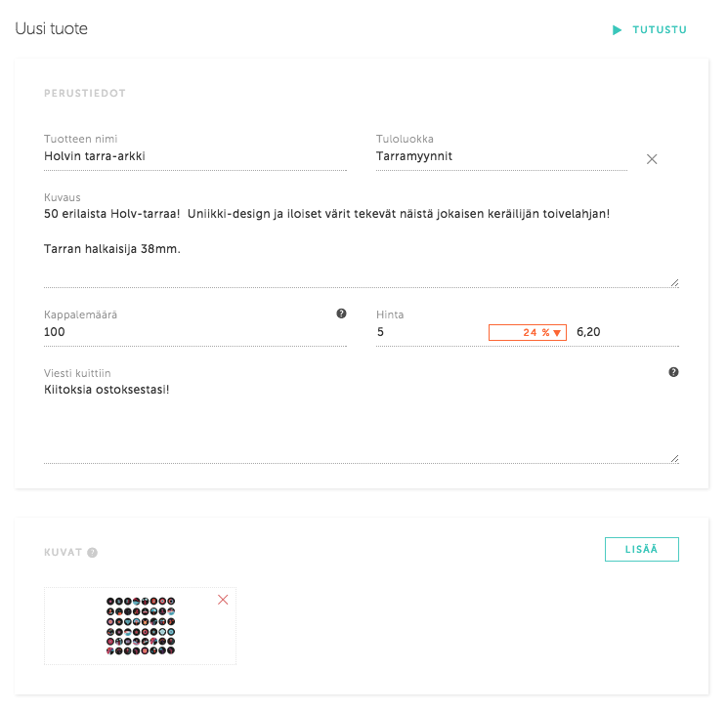Remove the sticker image with the red X
This screenshot has height=712, width=728.
point(223,600)
